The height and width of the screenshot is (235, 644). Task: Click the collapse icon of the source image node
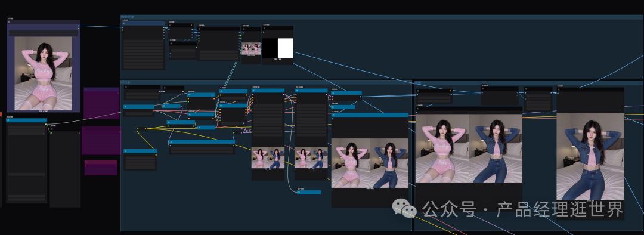point(9,22)
